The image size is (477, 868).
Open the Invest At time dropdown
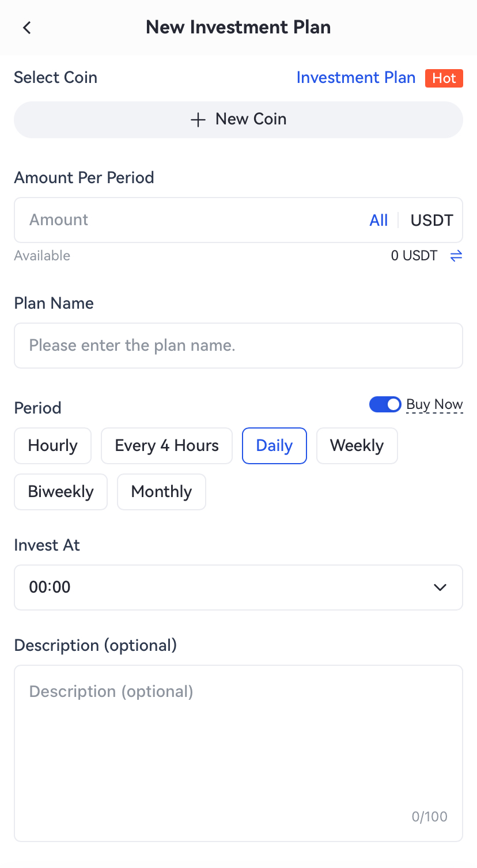pos(230,587)
